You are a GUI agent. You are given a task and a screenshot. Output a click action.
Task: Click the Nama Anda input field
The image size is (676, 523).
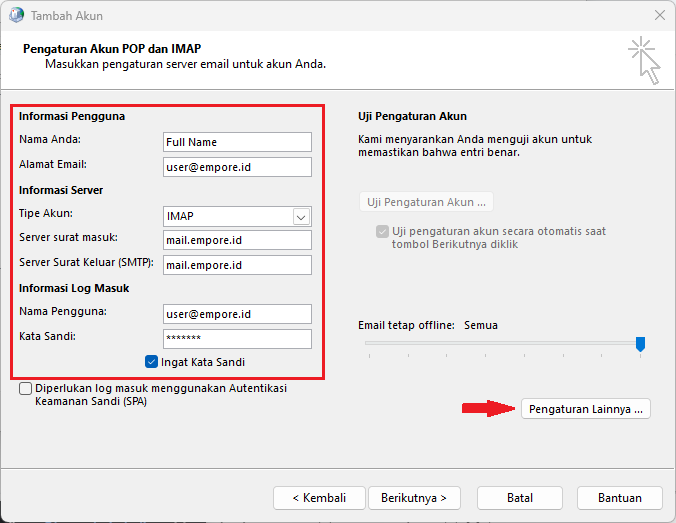[x=237, y=142]
